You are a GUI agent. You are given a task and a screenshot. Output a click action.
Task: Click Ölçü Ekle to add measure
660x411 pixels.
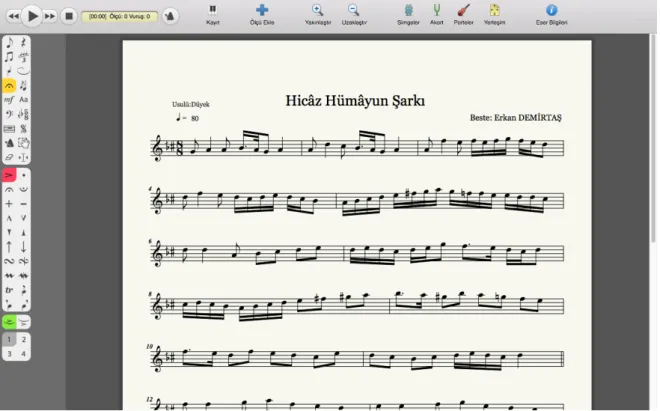click(x=262, y=14)
